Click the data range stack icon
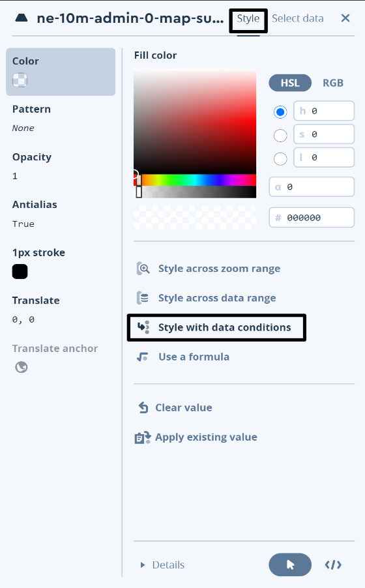This screenshot has width=365, height=588. point(143,298)
